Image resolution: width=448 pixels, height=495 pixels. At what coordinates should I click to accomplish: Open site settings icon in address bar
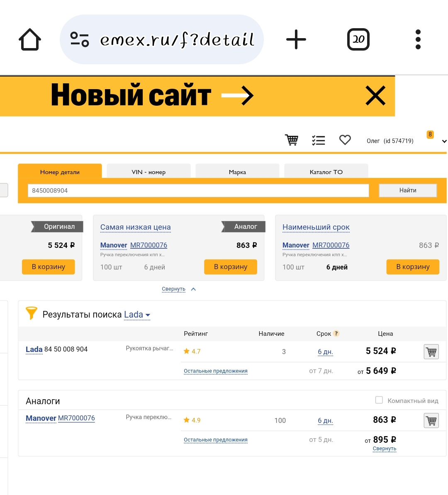(x=80, y=39)
